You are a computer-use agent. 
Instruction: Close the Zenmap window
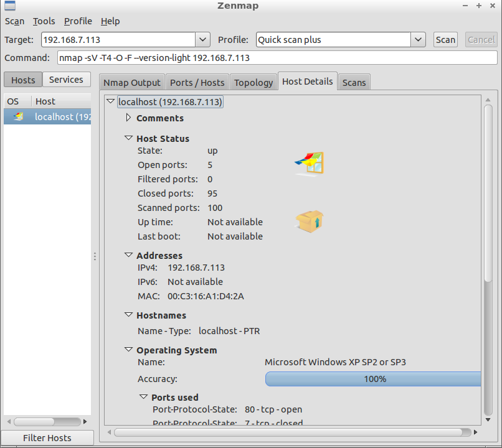pyautogui.click(x=493, y=6)
